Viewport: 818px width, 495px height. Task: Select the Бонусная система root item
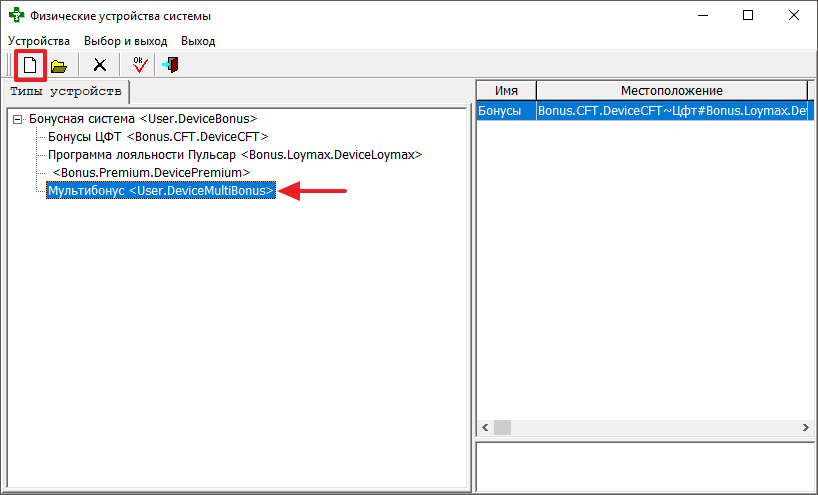[143, 119]
